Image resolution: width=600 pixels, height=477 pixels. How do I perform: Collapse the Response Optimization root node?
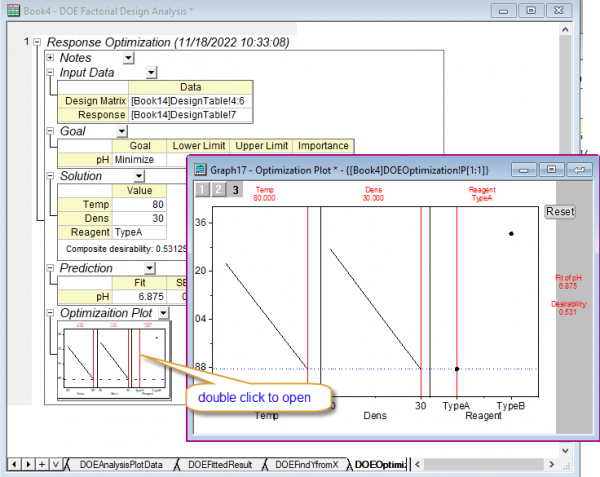37,43
